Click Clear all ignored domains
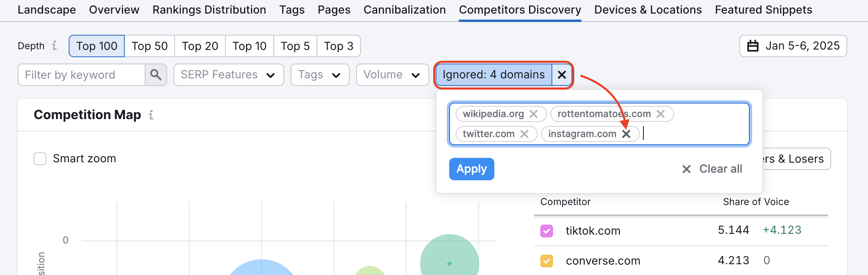The image size is (868, 275). (712, 169)
